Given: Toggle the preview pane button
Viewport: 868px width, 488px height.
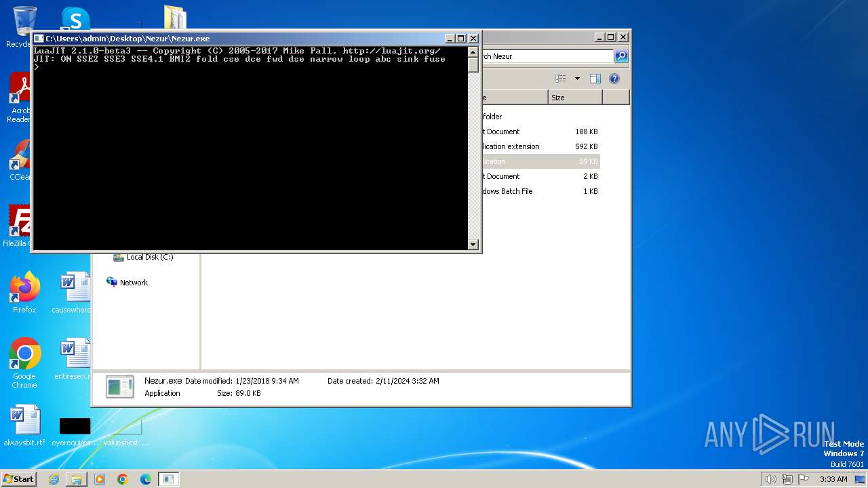Looking at the screenshot, I should [595, 79].
